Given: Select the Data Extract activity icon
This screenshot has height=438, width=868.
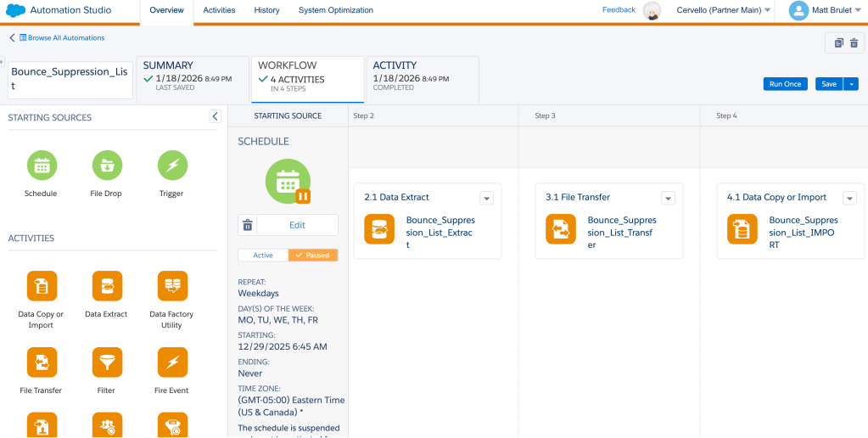Looking at the screenshot, I should pos(107,286).
